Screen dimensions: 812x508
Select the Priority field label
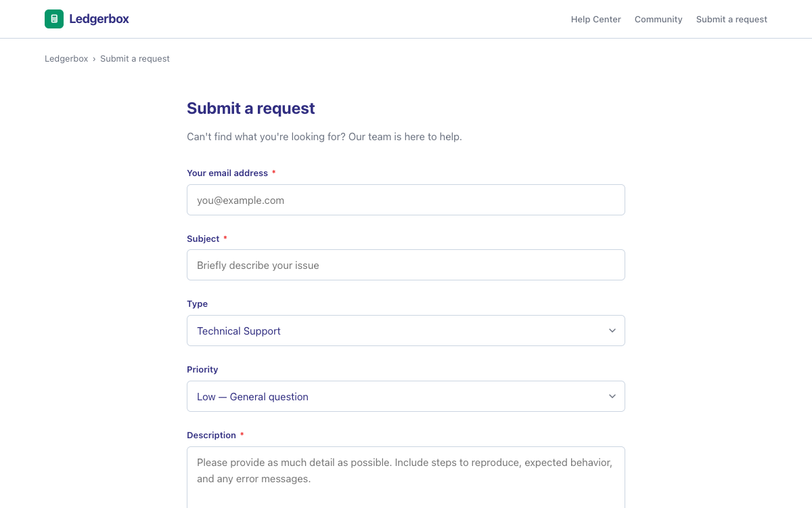point(202,370)
